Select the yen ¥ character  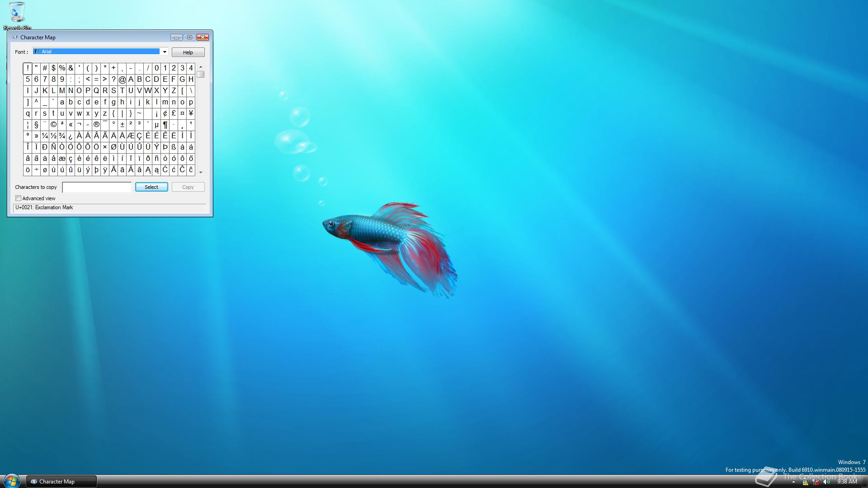[191, 113]
